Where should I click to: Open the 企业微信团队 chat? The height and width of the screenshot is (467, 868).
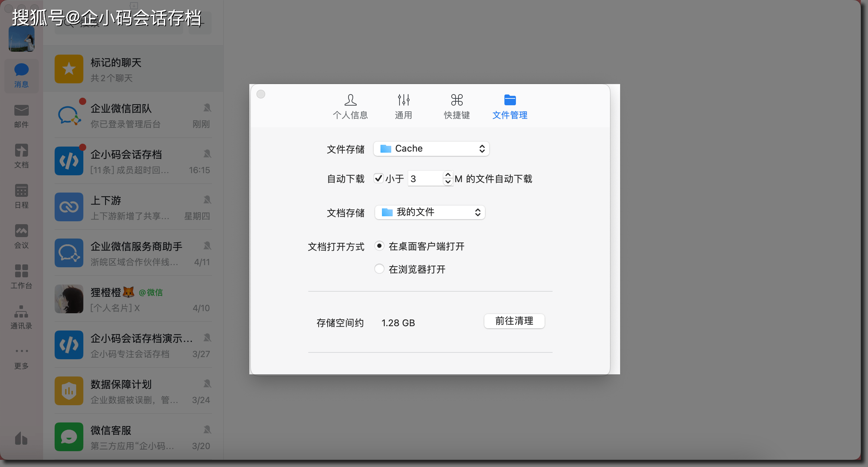point(133,115)
